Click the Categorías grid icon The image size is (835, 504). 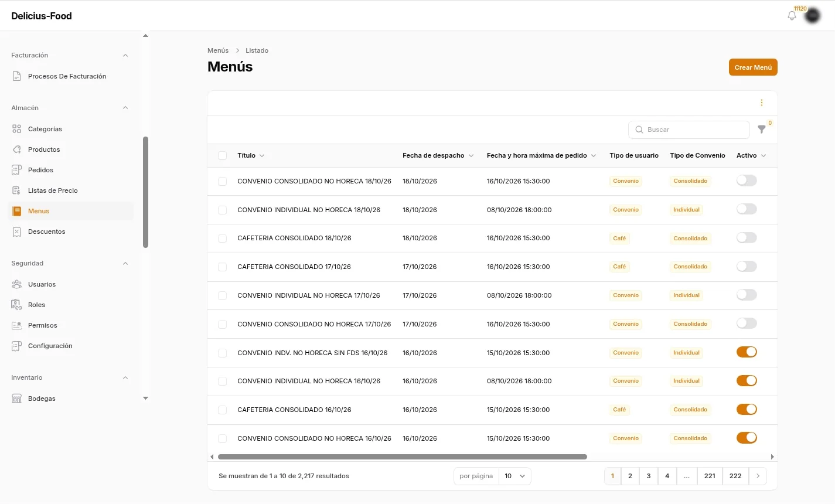(x=17, y=129)
